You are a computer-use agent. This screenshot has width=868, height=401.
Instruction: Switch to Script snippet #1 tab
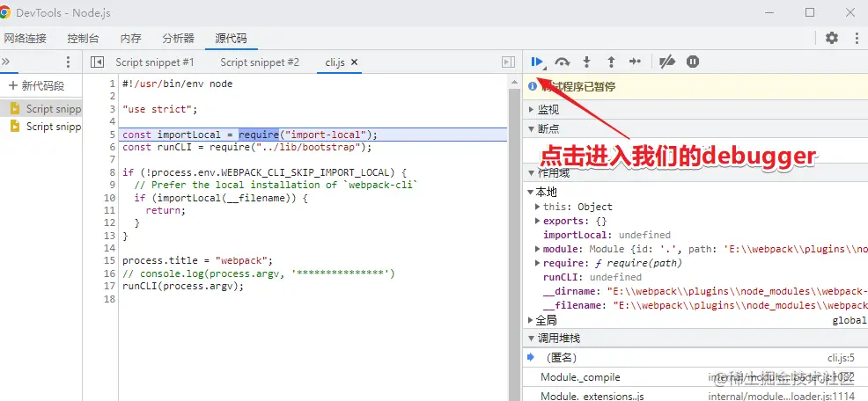click(x=154, y=62)
